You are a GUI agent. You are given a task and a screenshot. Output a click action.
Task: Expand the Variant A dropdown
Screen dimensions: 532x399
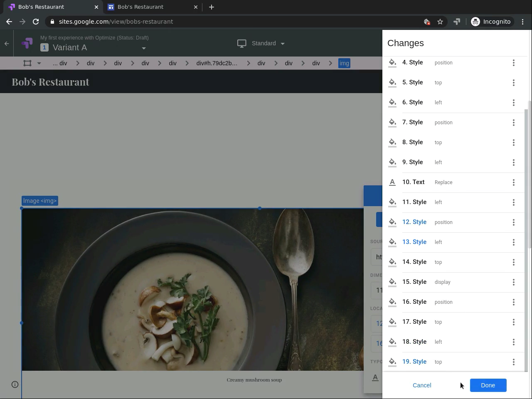pyautogui.click(x=143, y=48)
